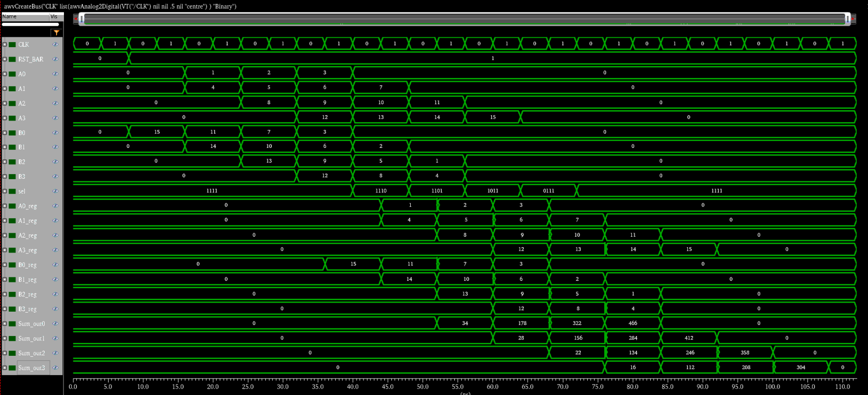Toggle visibility of the A0 bus
The width and height of the screenshot is (868, 395).
coord(56,74)
